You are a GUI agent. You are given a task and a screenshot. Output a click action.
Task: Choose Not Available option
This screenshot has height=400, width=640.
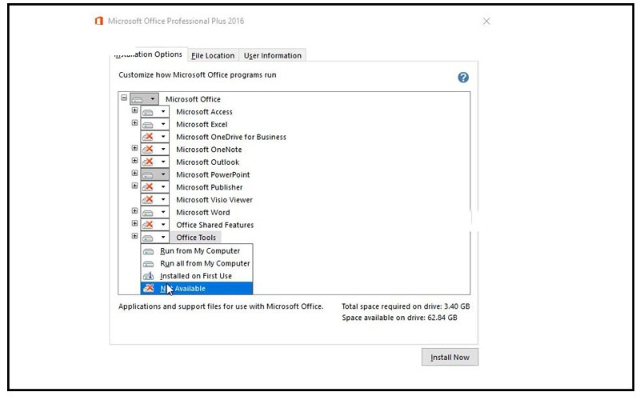click(x=197, y=288)
